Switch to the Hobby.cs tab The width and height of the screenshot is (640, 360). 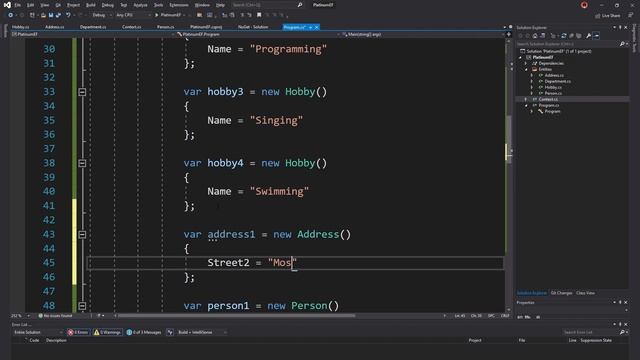(20, 27)
